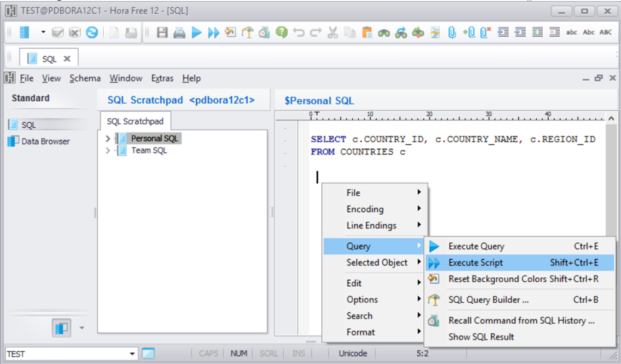Click the single-arrow Execute Query toolbar icon
Viewport: 621px width, 364px height.
click(196, 32)
